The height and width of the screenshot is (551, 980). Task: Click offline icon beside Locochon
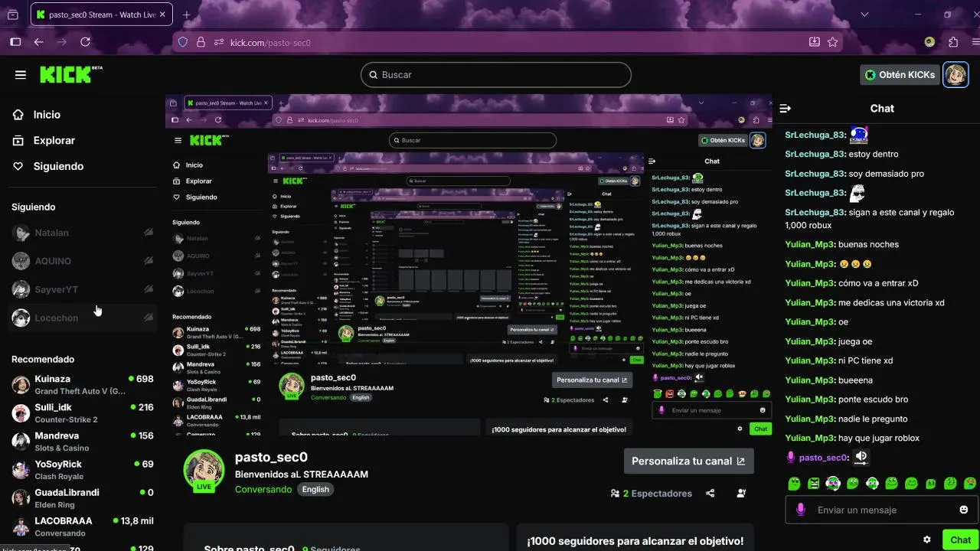click(149, 318)
